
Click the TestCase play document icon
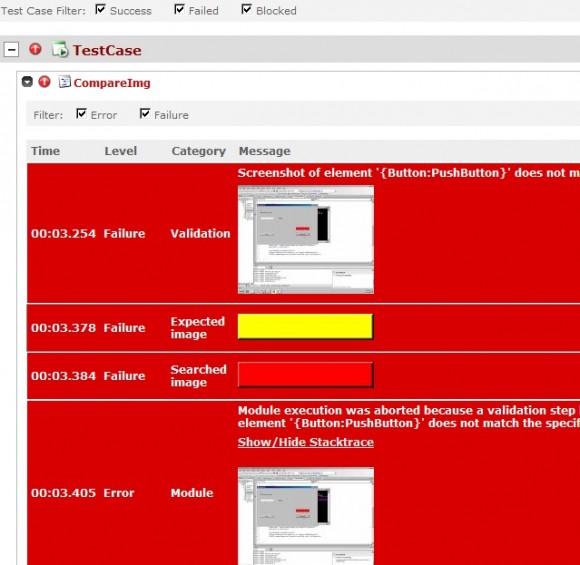point(60,50)
